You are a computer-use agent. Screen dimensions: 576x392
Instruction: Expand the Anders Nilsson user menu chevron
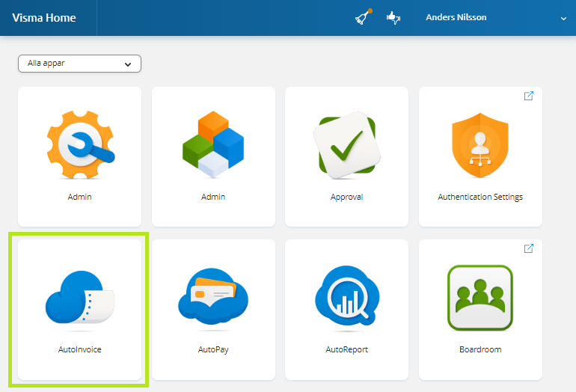pos(563,19)
